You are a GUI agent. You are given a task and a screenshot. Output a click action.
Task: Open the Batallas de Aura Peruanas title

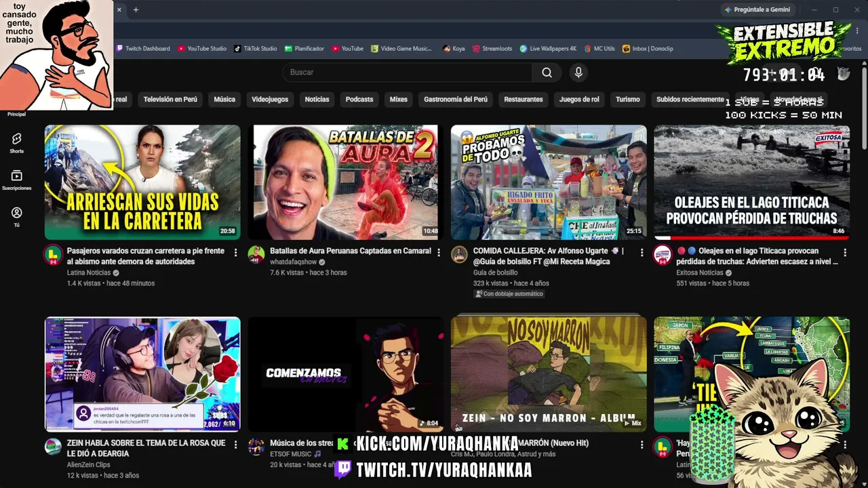click(x=351, y=251)
